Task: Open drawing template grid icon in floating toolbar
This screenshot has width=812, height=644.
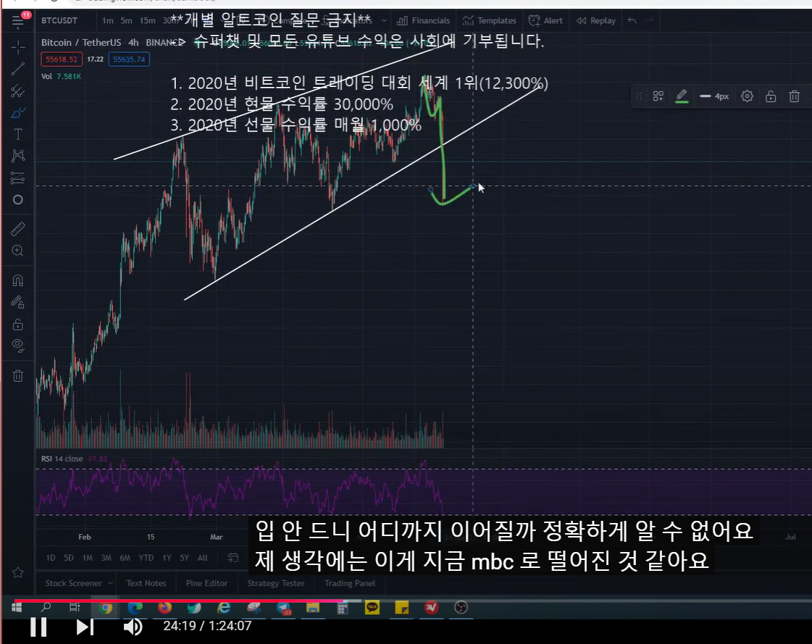Action: tap(658, 96)
